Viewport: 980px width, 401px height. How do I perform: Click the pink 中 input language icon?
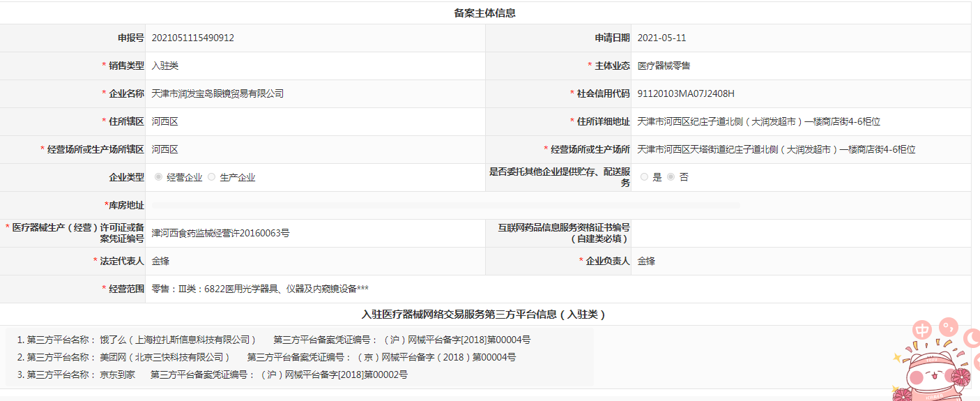tap(923, 331)
